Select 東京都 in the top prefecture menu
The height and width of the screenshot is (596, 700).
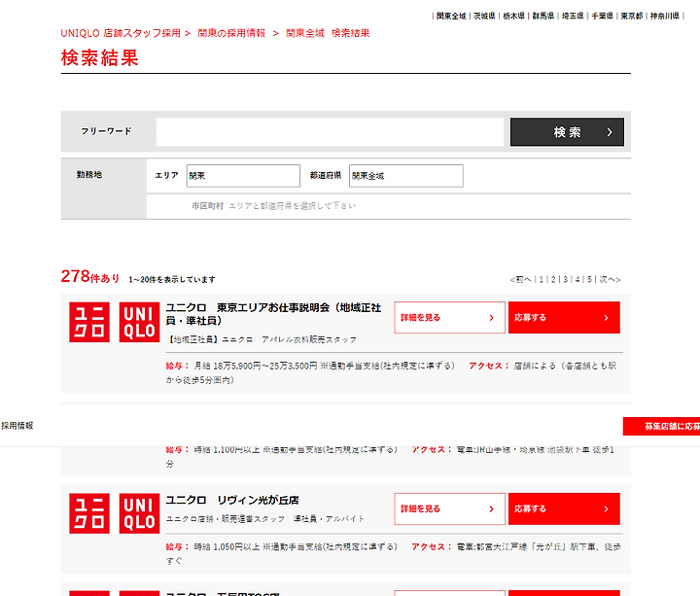point(632,17)
